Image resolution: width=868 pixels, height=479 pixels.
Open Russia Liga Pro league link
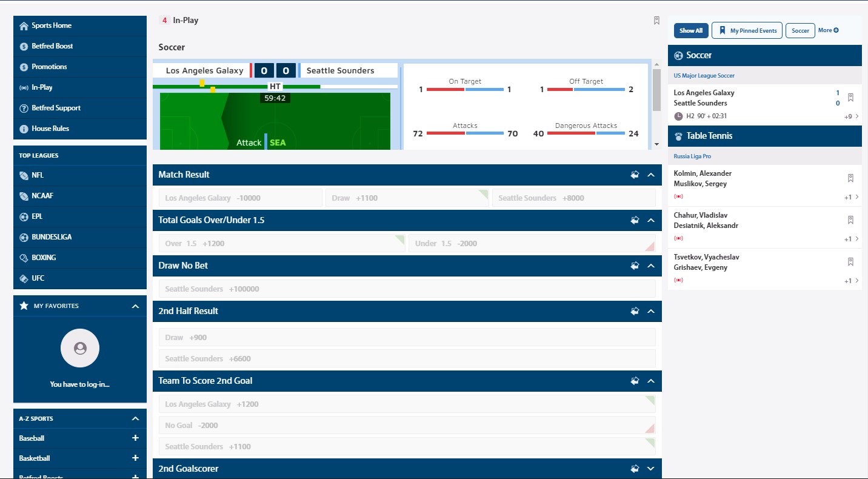tap(692, 156)
